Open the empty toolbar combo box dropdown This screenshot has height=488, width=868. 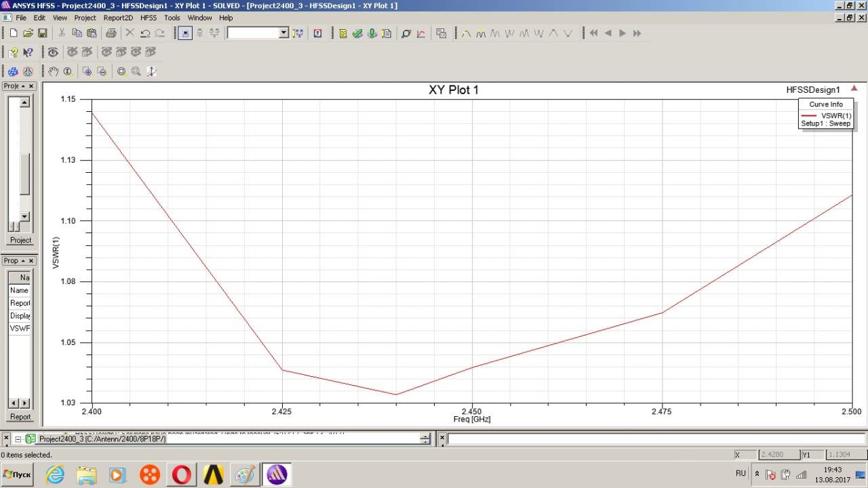pos(283,33)
